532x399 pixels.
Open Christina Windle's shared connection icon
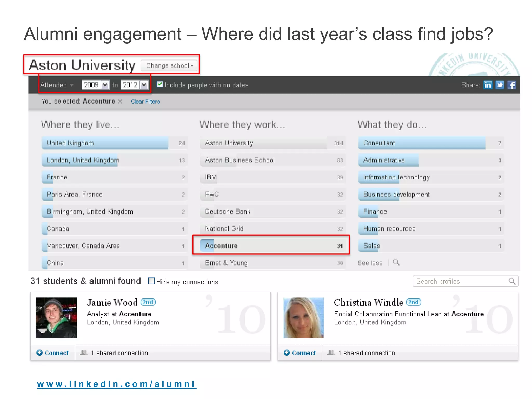(331, 353)
